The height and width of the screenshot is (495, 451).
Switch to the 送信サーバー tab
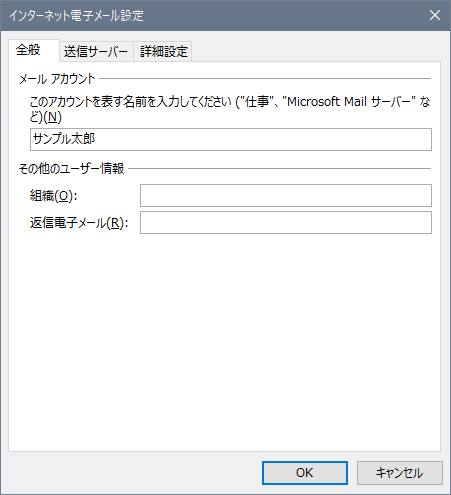pyautogui.click(x=96, y=52)
